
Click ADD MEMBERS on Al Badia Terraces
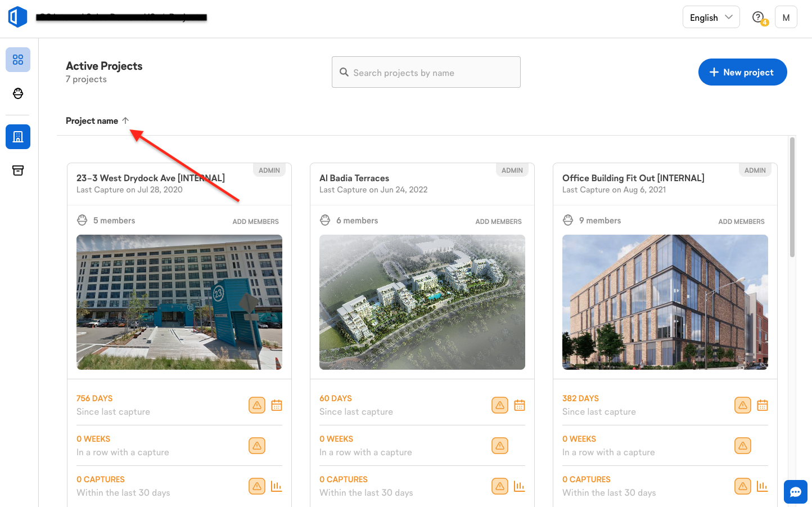click(x=498, y=222)
